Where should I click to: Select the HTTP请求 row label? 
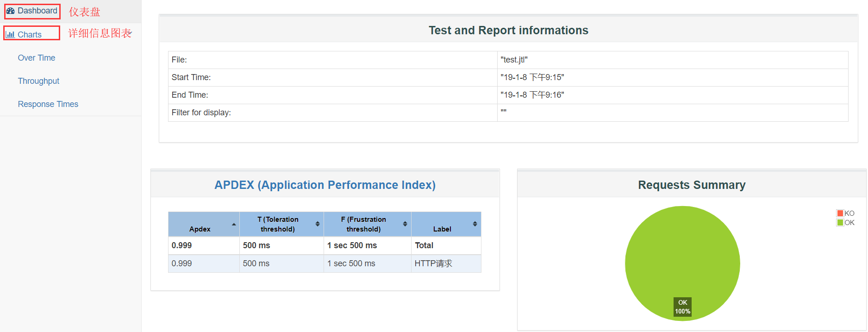433,263
